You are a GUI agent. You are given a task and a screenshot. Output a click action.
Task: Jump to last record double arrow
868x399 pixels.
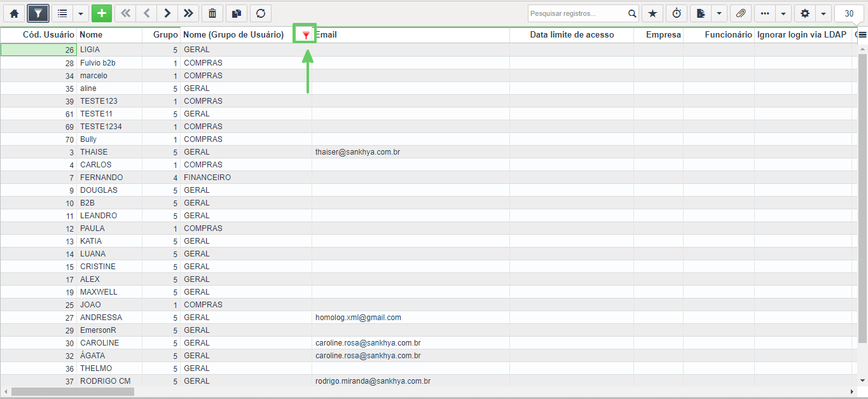188,13
